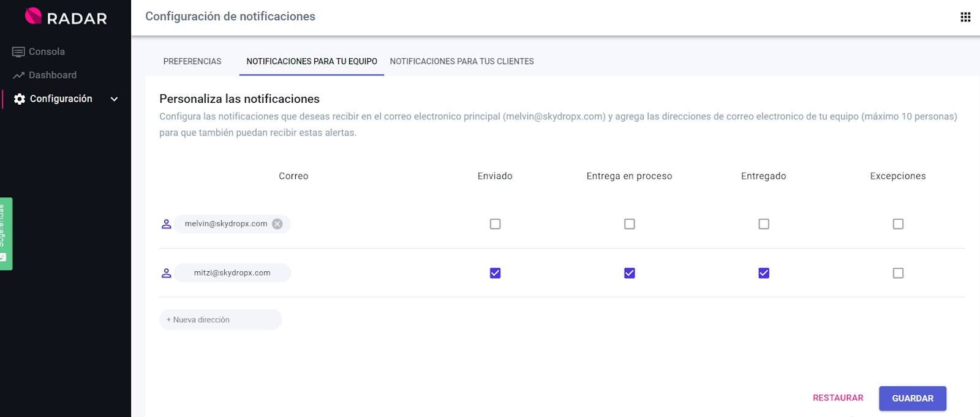
Task: Click the Consola monitor icon
Action: [18, 52]
